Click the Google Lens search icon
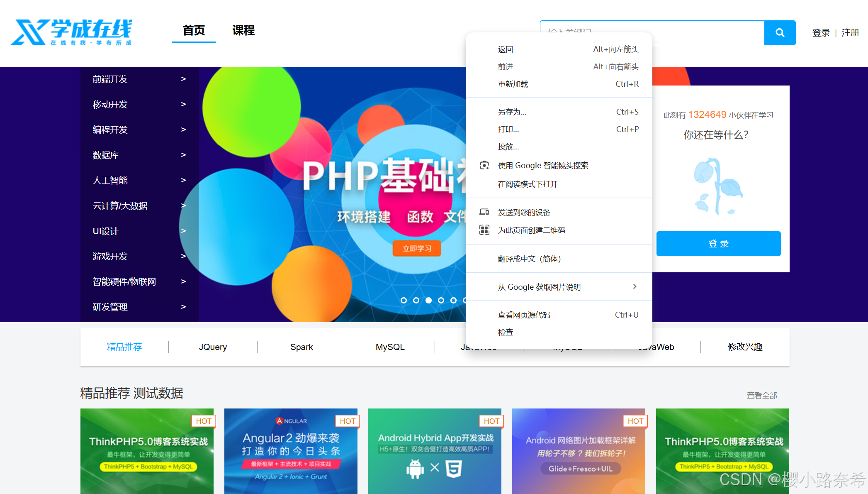The width and height of the screenshot is (868, 494). pyautogui.click(x=484, y=165)
